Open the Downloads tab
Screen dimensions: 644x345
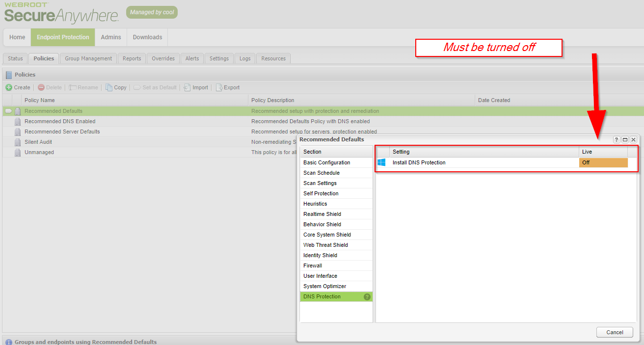[147, 37]
